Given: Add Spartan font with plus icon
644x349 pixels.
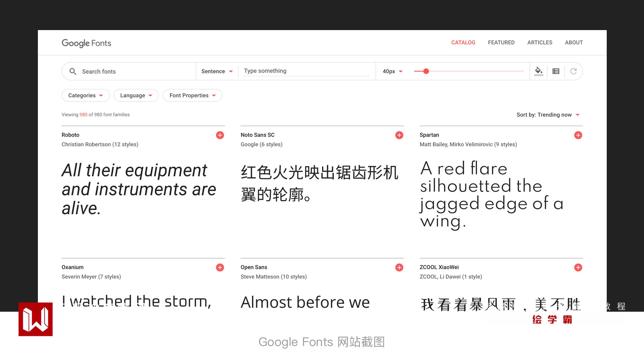Looking at the screenshot, I should click(578, 135).
